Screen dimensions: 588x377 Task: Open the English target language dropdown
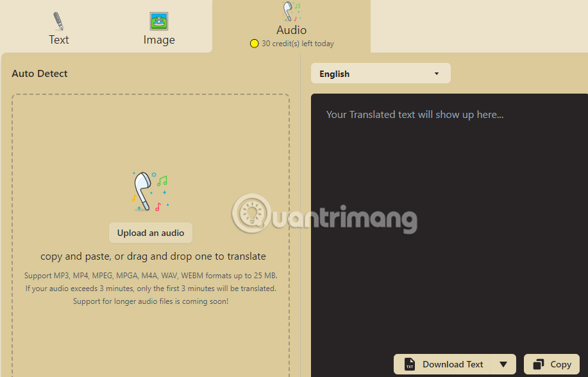[x=381, y=74]
